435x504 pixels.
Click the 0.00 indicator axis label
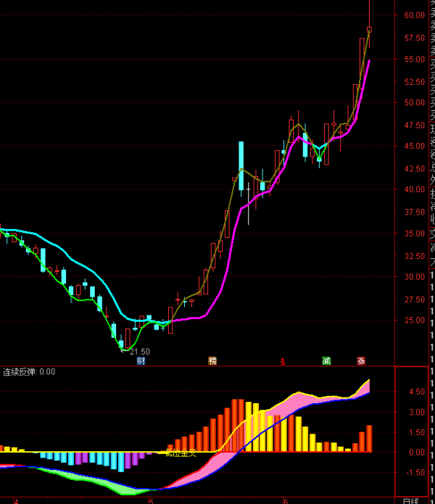pyautogui.click(x=417, y=453)
